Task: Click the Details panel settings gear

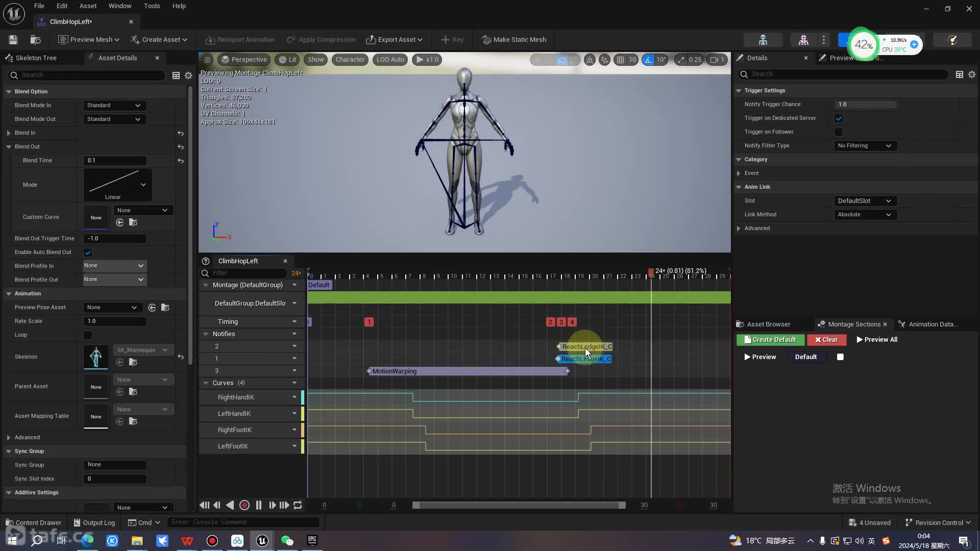Action: [x=972, y=74]
